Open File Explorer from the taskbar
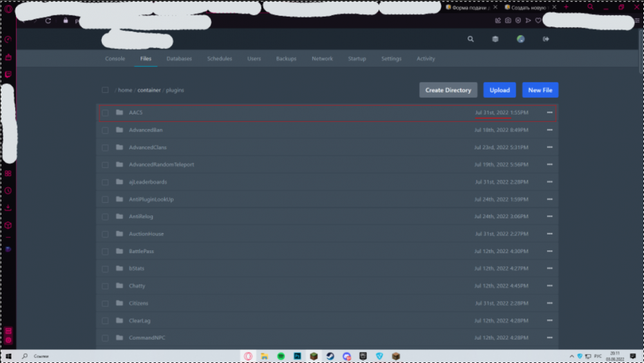Screen dimensions: 644x363 pos(265,356)
